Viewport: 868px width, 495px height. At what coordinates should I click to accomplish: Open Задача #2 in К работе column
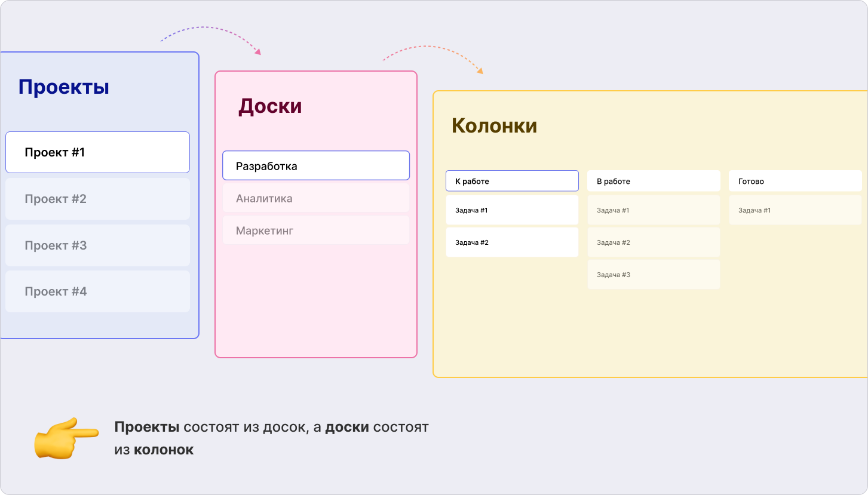pos(512,242)
